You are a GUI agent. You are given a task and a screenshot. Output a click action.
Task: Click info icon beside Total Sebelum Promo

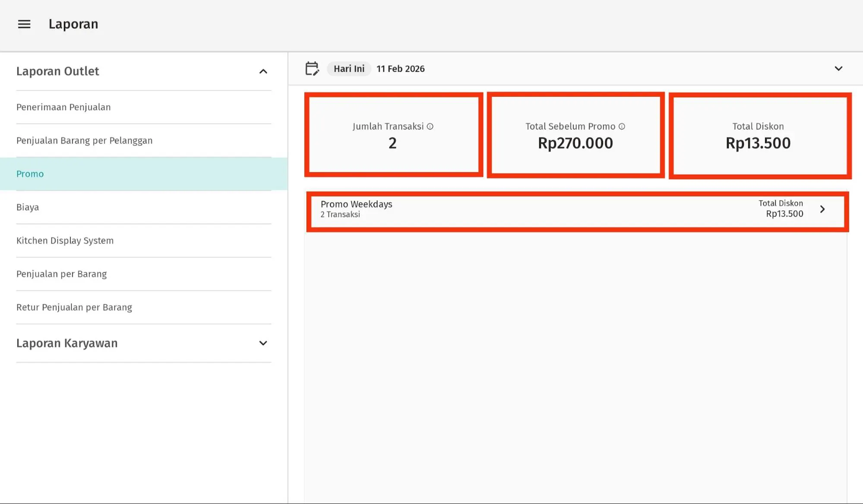(x=622, y=126)
